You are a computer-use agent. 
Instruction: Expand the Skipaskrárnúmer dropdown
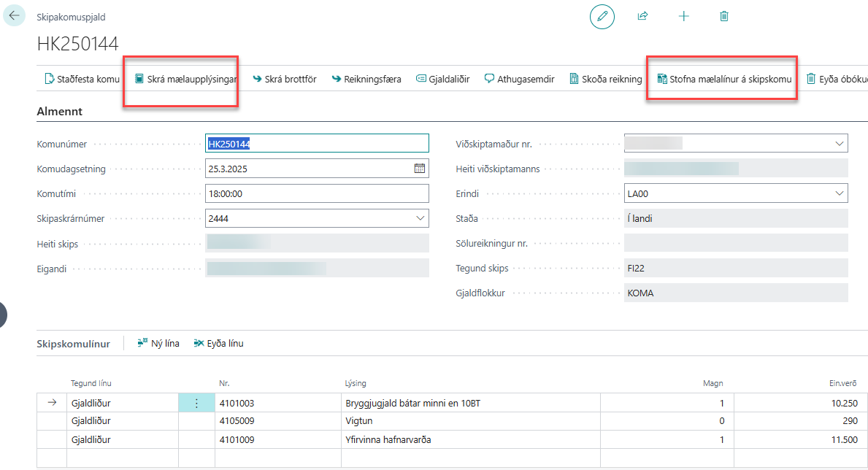[420, 217]
